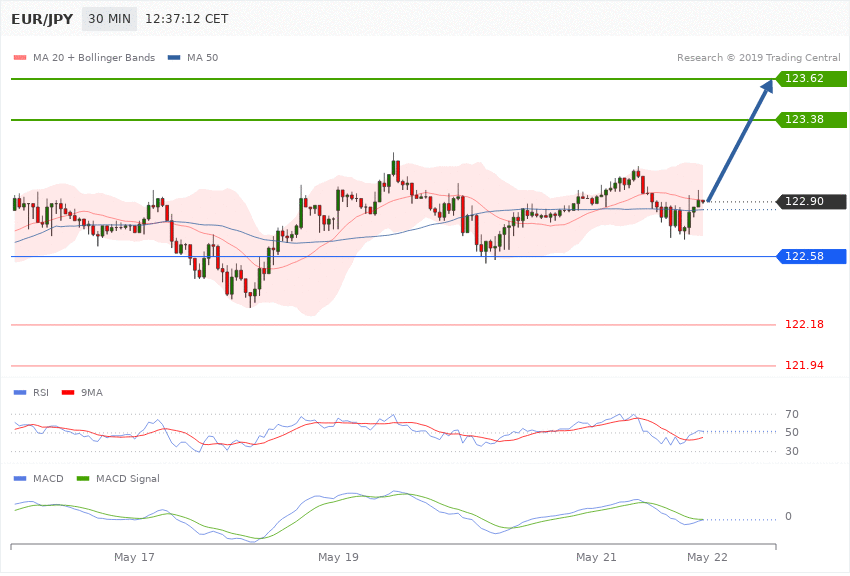850x576 pixels.
Task: Click the 123.38 green resistance tag
Action: (811, 120)
